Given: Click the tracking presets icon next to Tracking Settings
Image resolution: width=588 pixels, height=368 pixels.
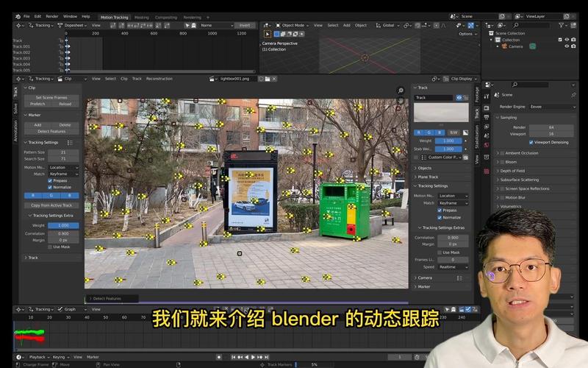Looking at the screenshot, I should pos(70,143).
